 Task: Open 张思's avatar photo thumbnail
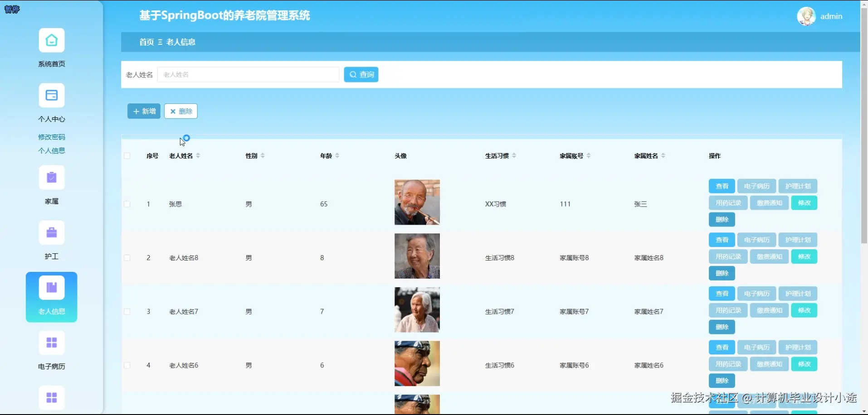pyautogui.click(x=417, y=203)
